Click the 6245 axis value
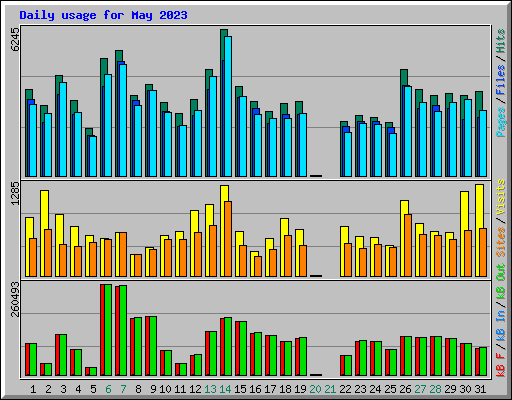The width and height of the screenshot is (512, 400). (15, 39)
